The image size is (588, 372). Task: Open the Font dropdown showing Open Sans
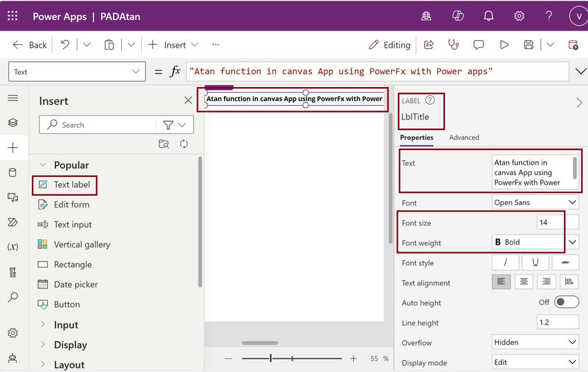point(535,203)
